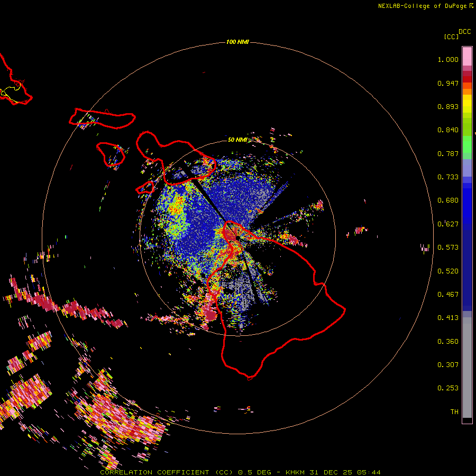Click the 0.840 scale value
This screenshot has width=476, height=476.
tap(448, 130)
